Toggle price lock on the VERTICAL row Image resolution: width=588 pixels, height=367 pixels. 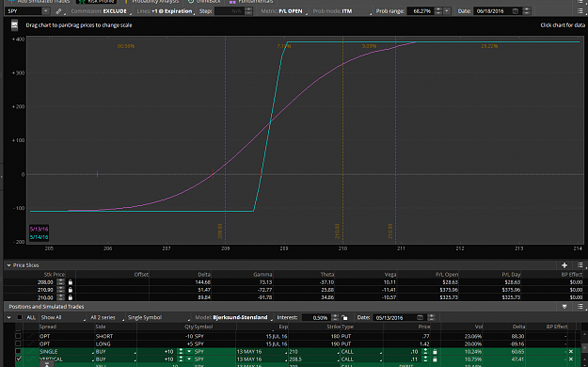[x=435, y=359]
